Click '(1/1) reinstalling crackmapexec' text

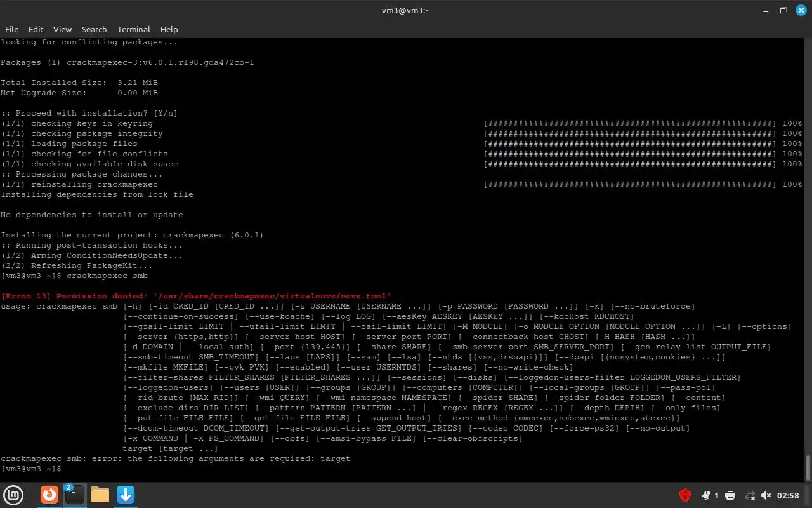(x=79, y=184)
